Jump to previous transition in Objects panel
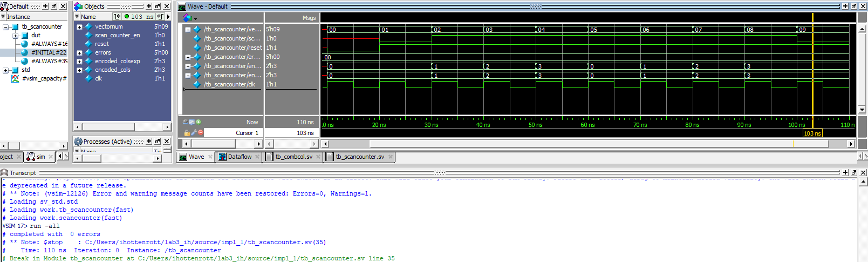This screenshot has width=868, height=262. [x=117, y=17]
